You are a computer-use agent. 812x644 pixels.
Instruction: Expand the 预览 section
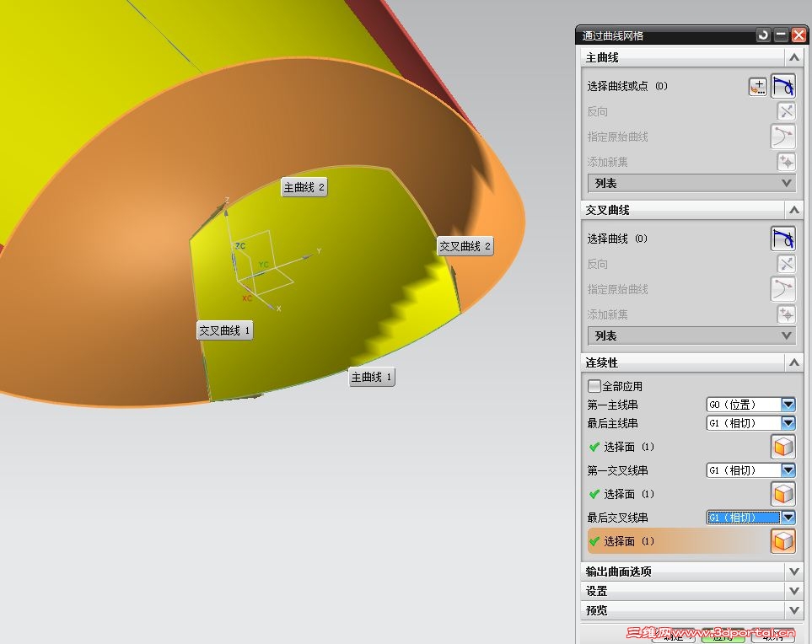click(x=794, y=610)
